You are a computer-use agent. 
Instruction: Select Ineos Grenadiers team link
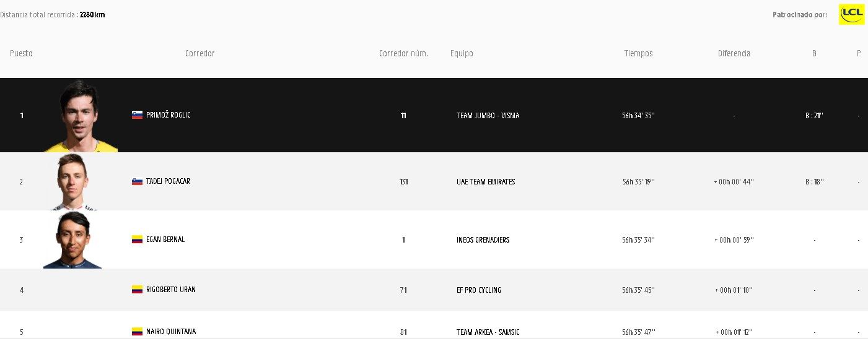point(483,240)
